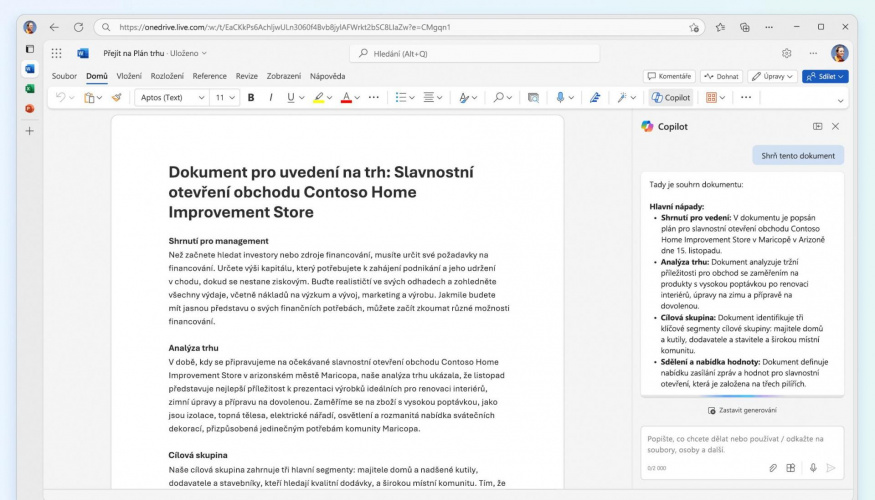
Task: Apply bulleted list formatting
Action: pyautogui.click(x=401, y=98)
